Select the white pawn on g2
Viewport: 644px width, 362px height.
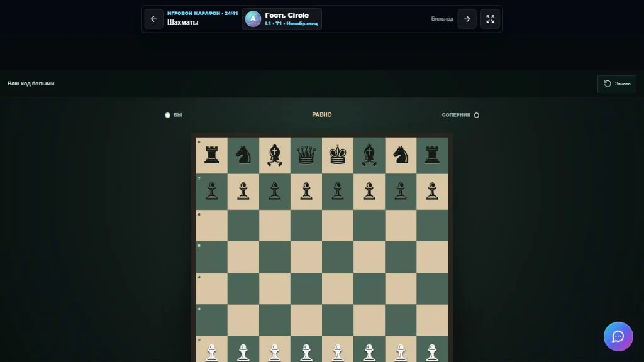(x=401, y=349)
